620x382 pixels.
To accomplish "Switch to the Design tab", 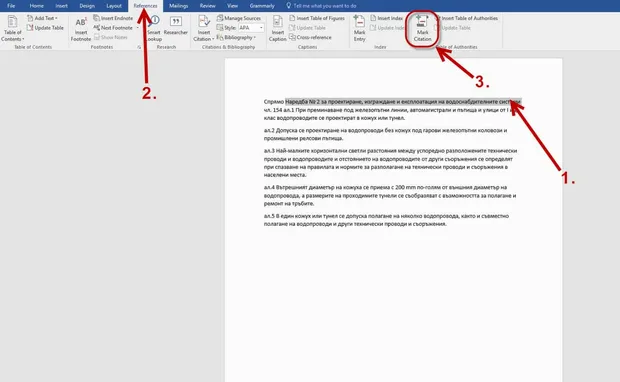I will [x=87, y=6].
